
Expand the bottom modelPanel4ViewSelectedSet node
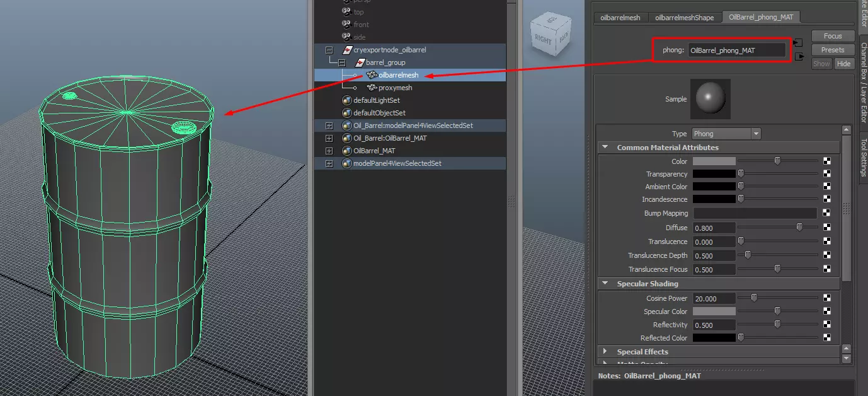coord(329,163)
